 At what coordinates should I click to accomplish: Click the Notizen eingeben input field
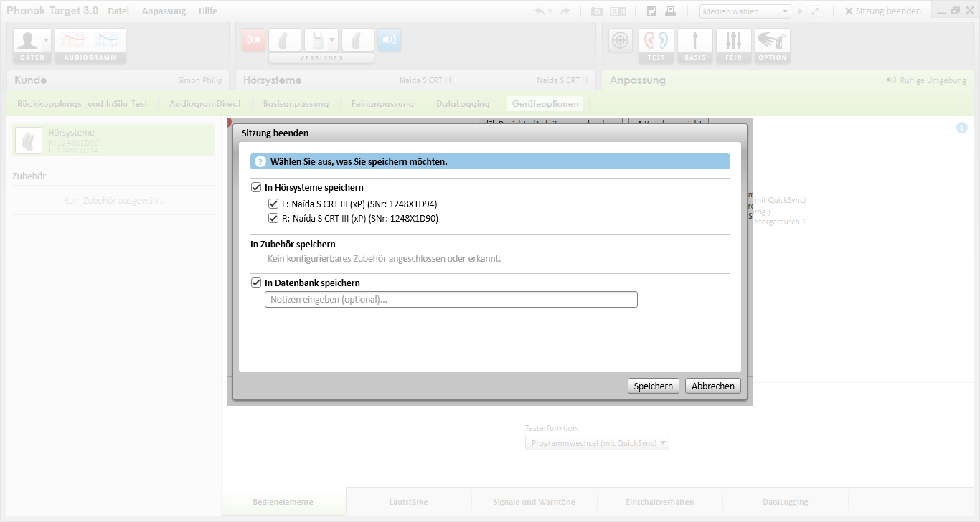(451, 299)
